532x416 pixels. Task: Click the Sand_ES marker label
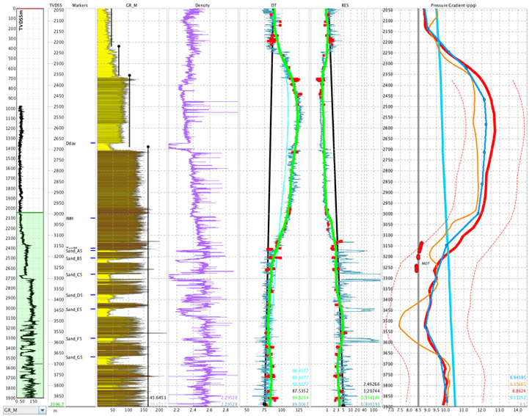pyautogui.click(x=74, y=310)
